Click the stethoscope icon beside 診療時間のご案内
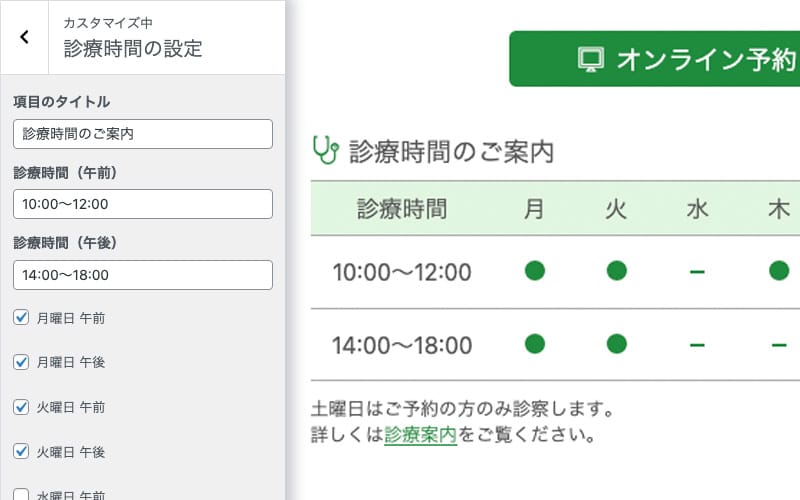The height and width of the screenshot is (500, 800). point(326,151)
